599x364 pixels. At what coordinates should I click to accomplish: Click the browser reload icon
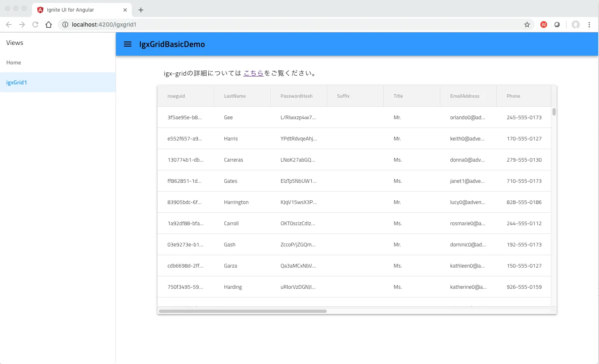tap(35, 25)
